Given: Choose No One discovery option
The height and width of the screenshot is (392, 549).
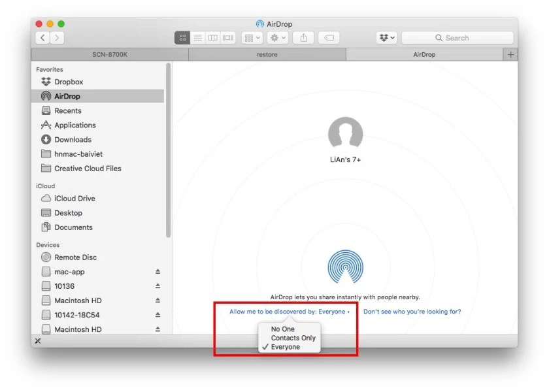Looking at the screenshot, I should click(x=282, y=329).
